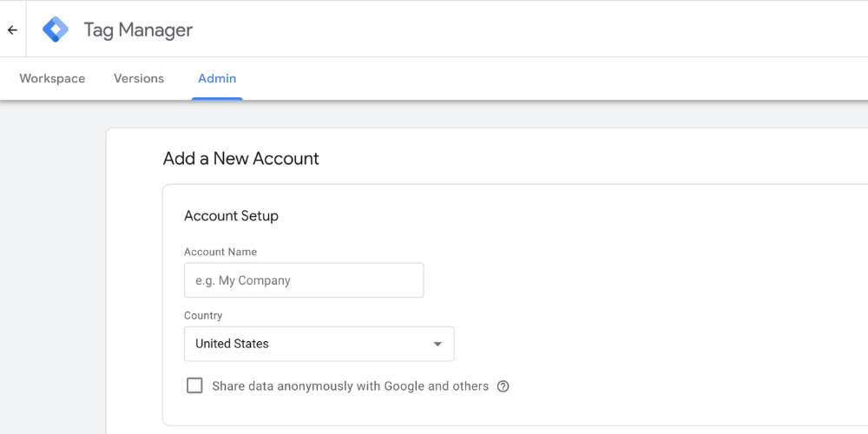Image resolution: width=868 pixels, height=434 pixels.
Task: Open the Country dropdown
Action: [x=319, y=344]
